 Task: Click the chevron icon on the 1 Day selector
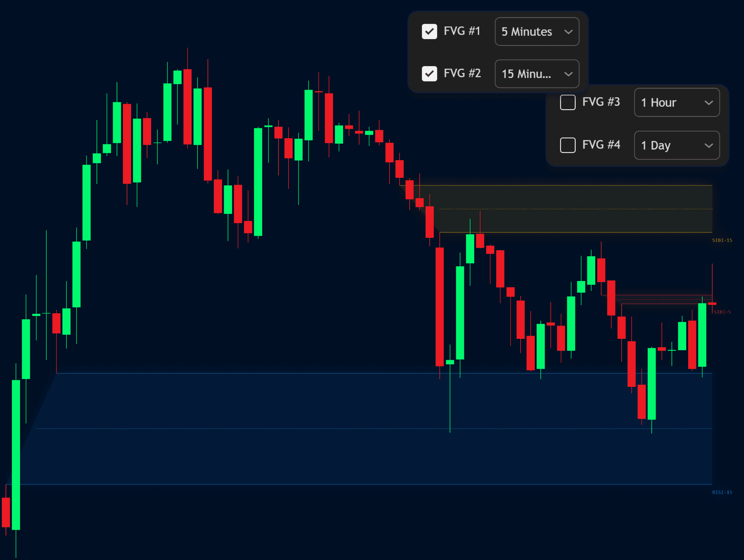tap(709, 145)
